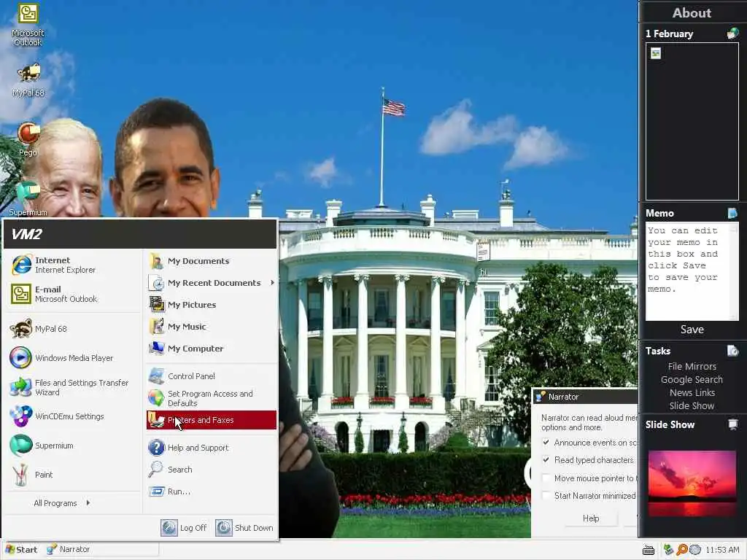The image size is (747, 560).
Task: Click the Start button
Action: (x=21, y=550)
